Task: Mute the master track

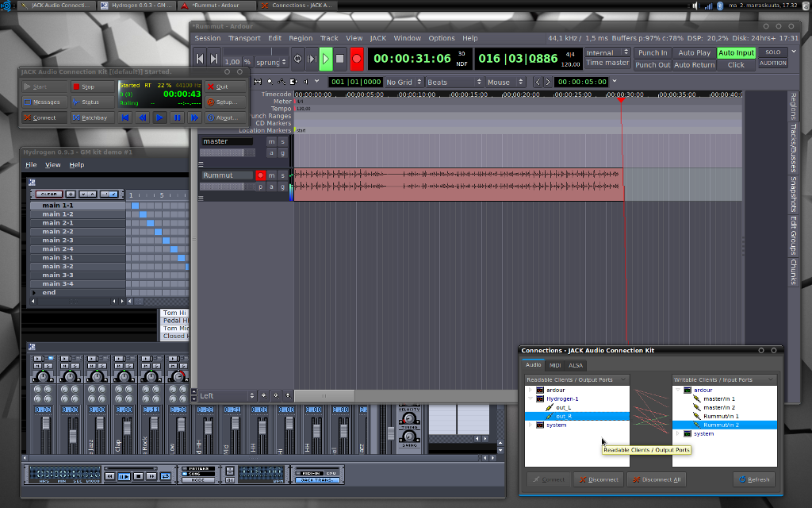Action: [271, 141]
